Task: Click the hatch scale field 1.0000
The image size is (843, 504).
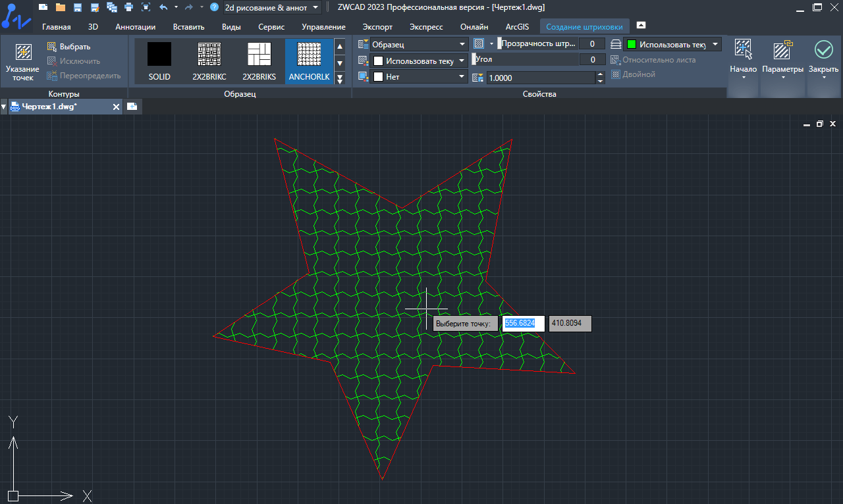Action: (541, 78)
